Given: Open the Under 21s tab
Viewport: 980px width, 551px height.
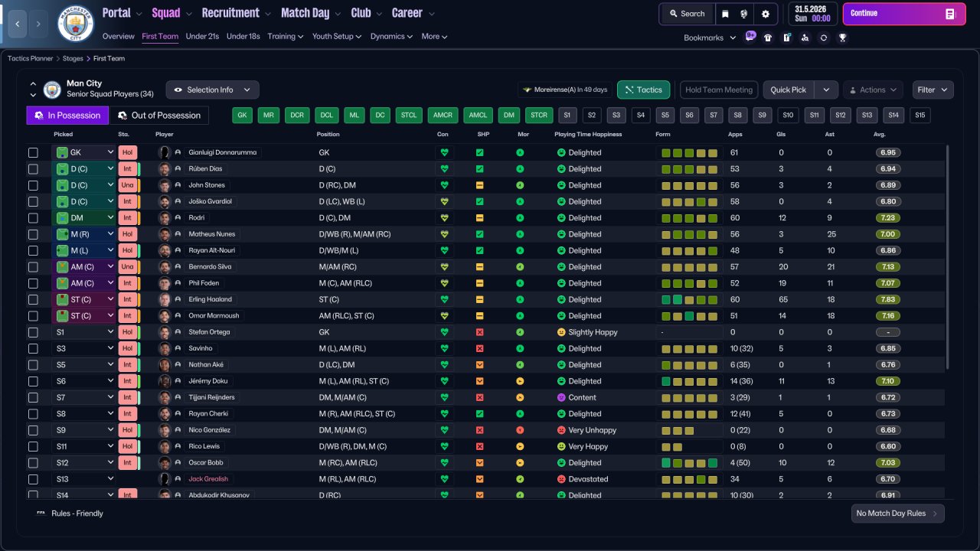Looking at the screenshot, I should [x=202, y=36].
